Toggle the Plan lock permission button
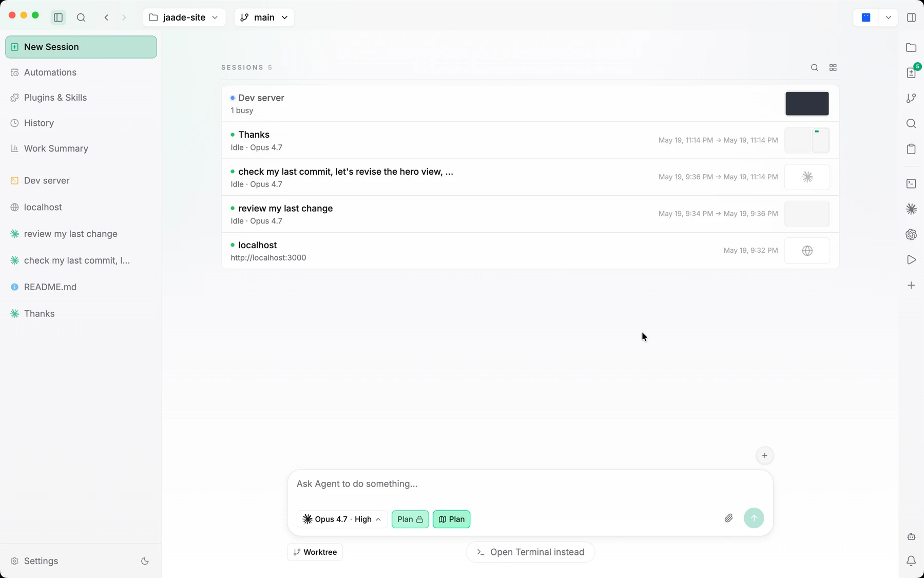This screenshot has width=924, height=578. click(410, 519)
